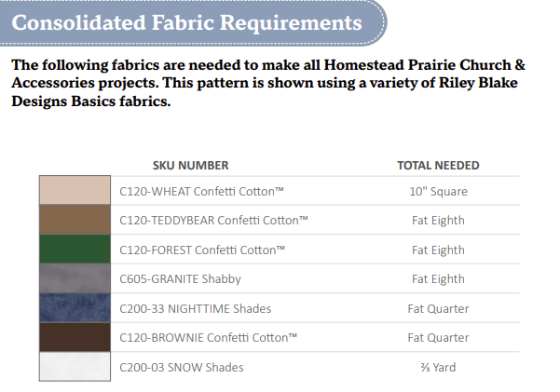Select the C120-BROWNIE Confetti Cotton SKU label
560x392 pixels.
click(x=210, y=338)
